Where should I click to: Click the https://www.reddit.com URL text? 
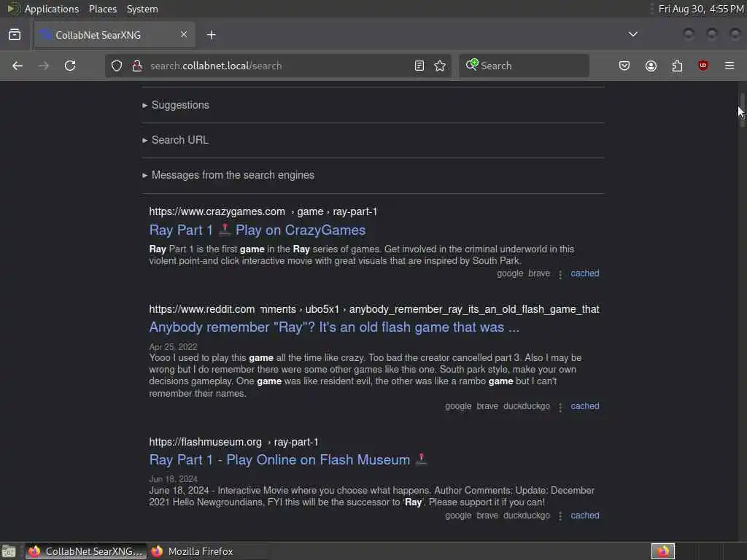[202, 309]
